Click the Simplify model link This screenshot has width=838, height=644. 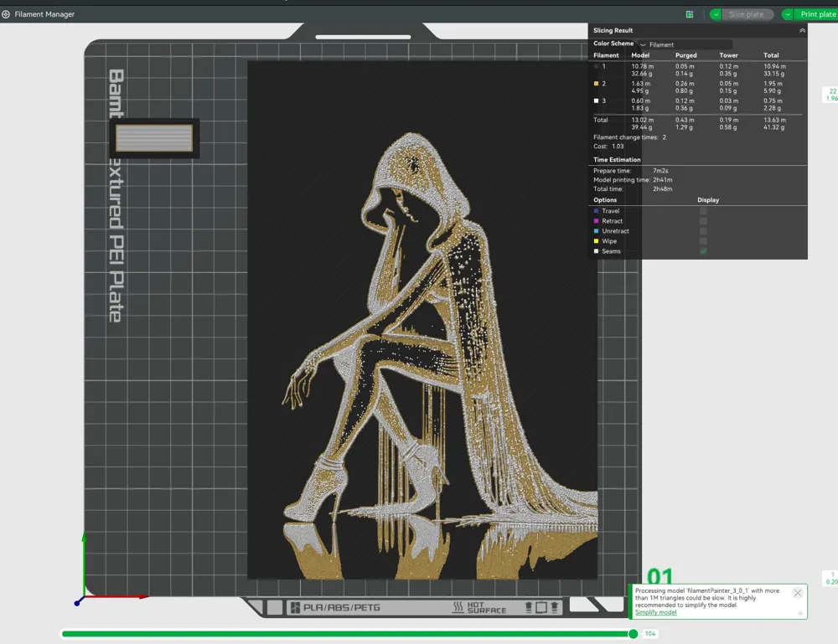point(655,612)
